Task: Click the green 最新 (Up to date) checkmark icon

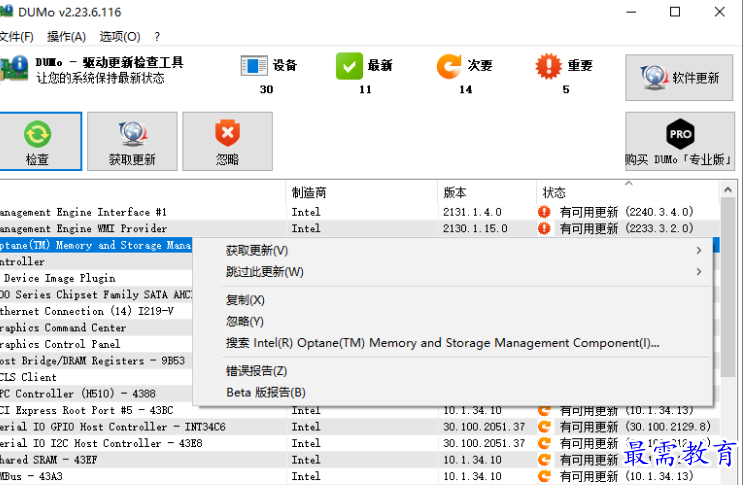Action: point(349,66)
